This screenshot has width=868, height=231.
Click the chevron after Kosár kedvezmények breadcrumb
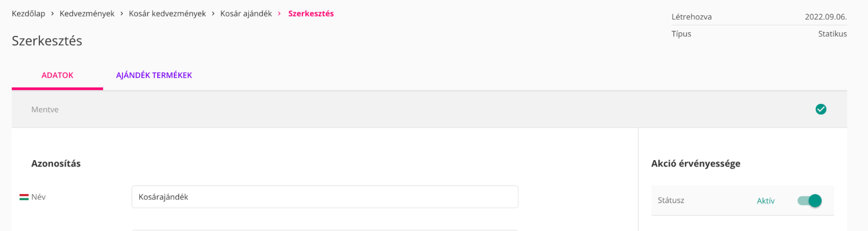point(213,14)
